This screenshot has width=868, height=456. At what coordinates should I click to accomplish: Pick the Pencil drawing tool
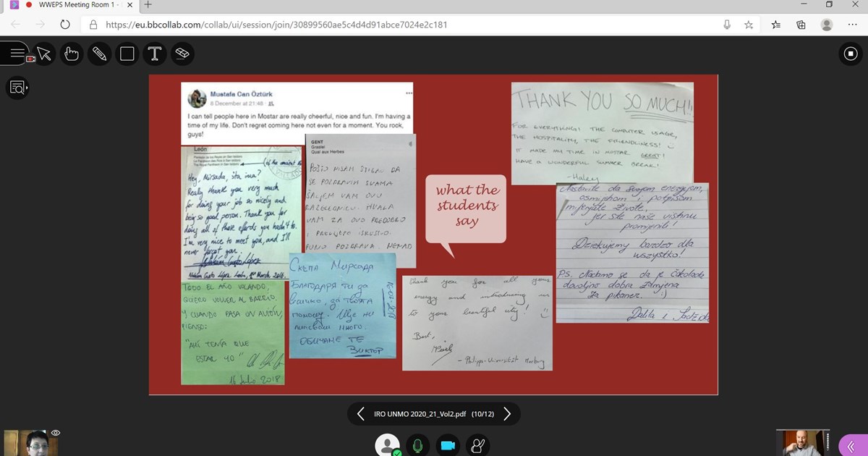tap(99, 54)
